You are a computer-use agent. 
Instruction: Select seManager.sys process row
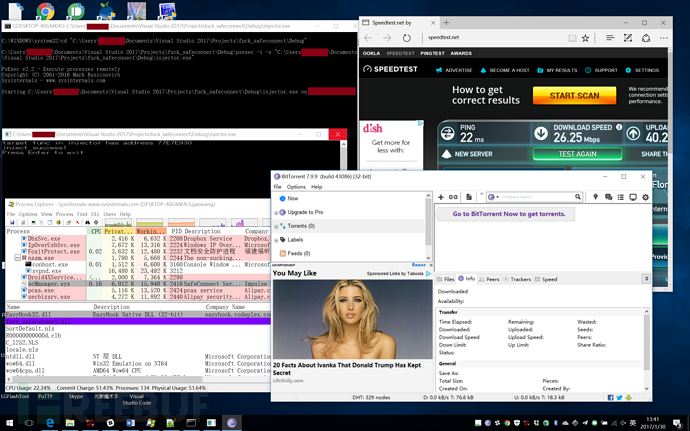(x=138, y=284)
